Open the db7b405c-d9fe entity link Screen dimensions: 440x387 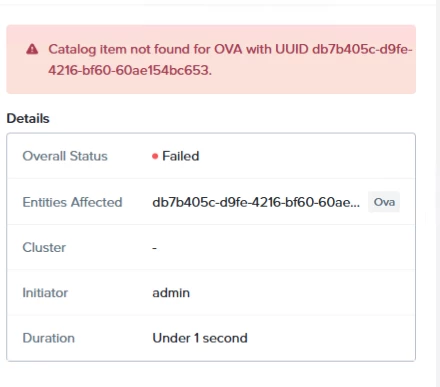(x=256, y=202)
